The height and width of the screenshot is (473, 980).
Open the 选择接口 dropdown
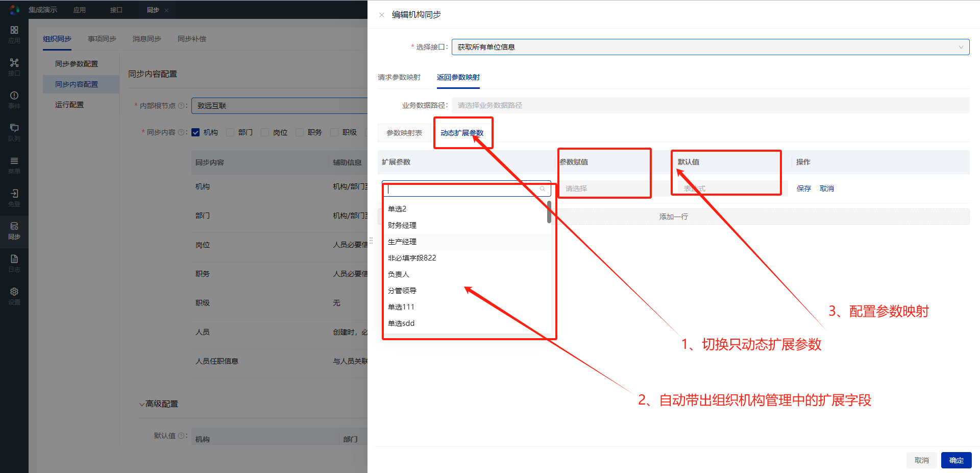710,47
